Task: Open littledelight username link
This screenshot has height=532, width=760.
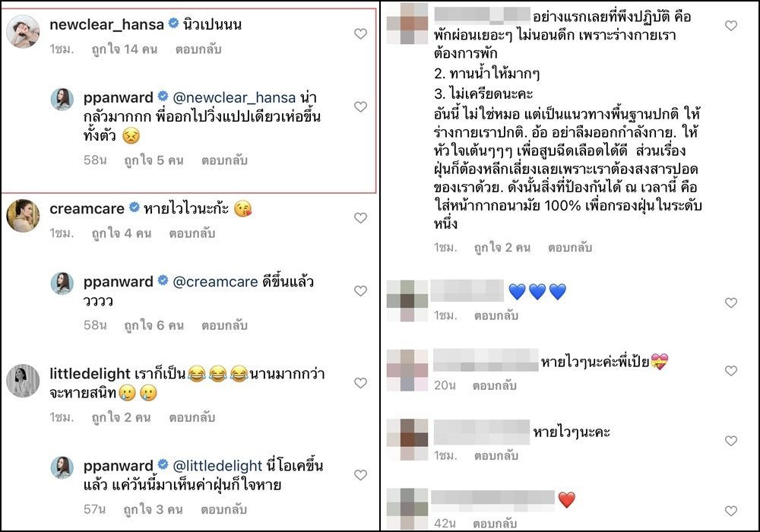Action: (x=90, y=374)
